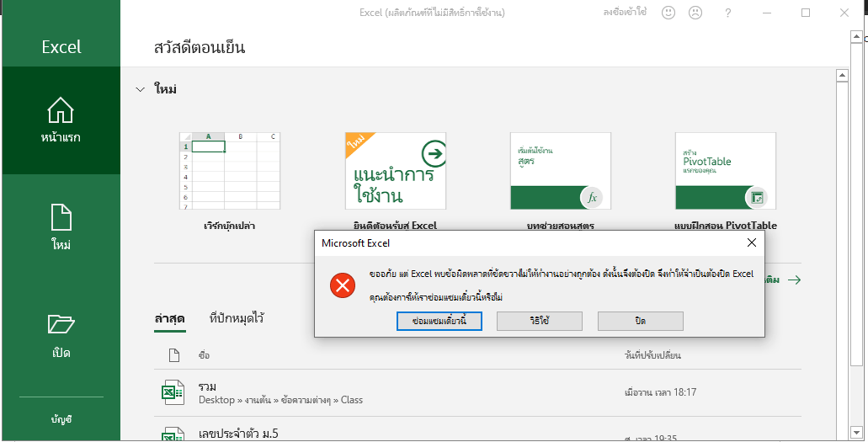Click the outer window scrollbar up arrow

point(856,38)
